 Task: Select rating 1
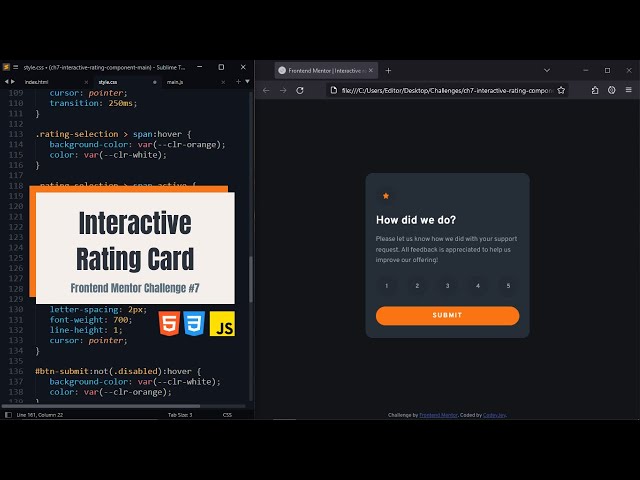click(387, 286)
